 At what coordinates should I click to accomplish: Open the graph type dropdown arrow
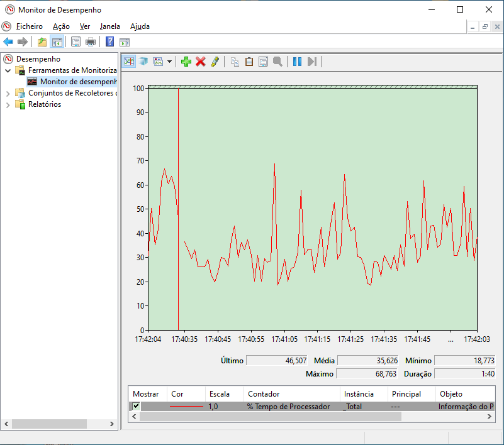coord(169,62)
